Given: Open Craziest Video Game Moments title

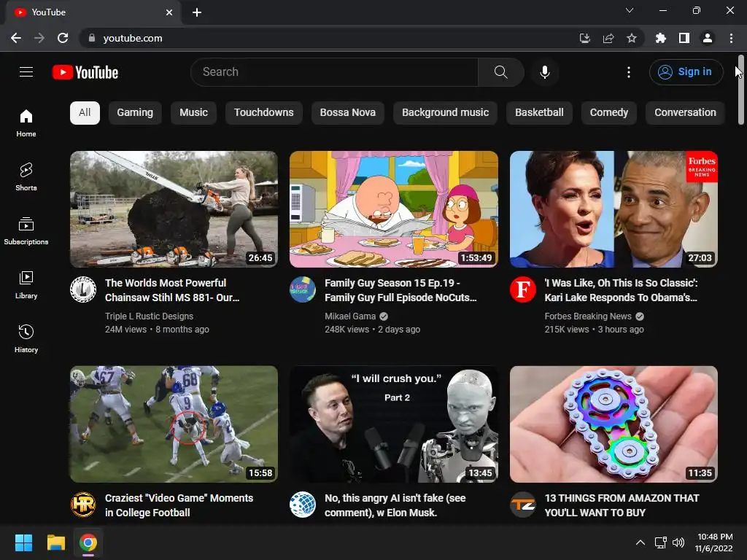Looking at the screenshot, I should click(179, 505).
